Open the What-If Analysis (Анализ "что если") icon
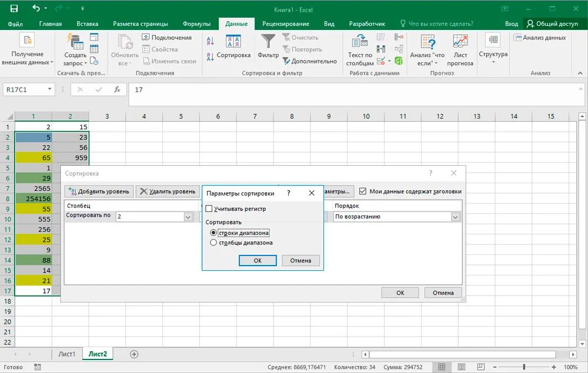 click(427, 41)
